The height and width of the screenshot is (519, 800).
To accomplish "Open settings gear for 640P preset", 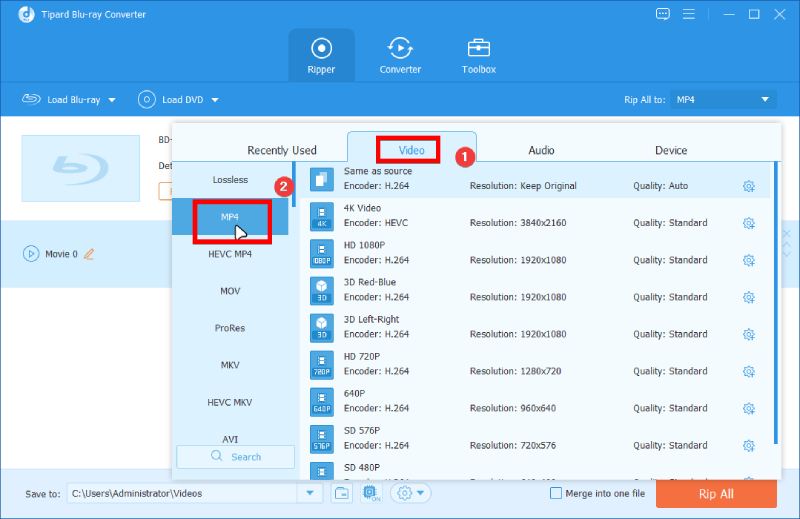I will (x=748, y=408).
